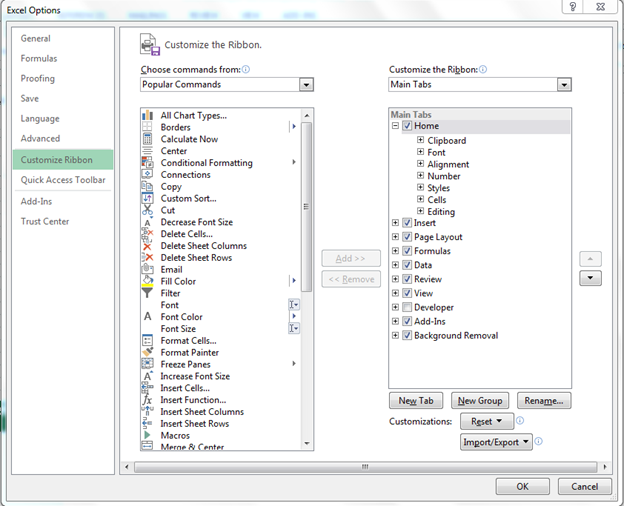Uncheck the Formulas tab checkbox

[407, 251]
